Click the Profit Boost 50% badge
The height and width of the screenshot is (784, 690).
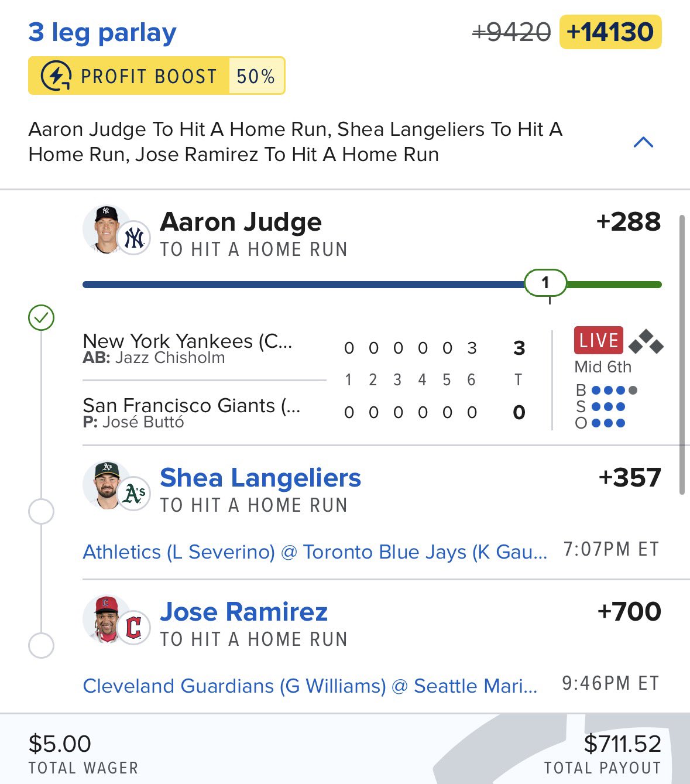click(156, 76)
